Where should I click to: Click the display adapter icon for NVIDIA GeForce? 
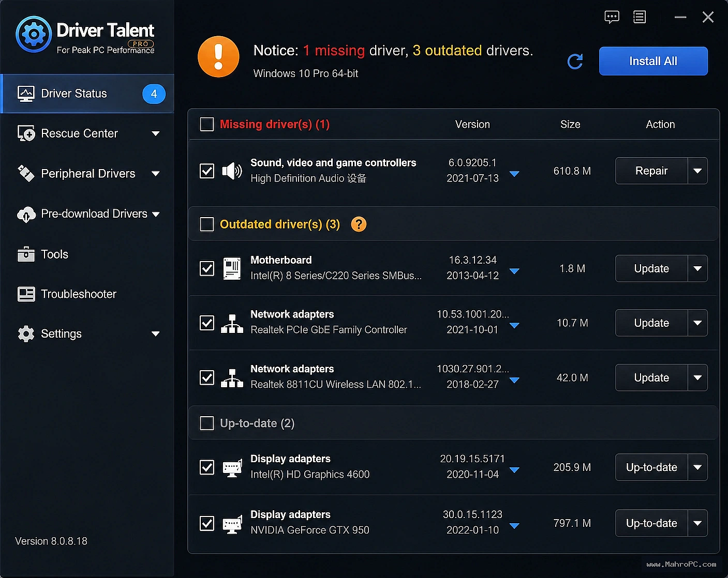[232, 523]
